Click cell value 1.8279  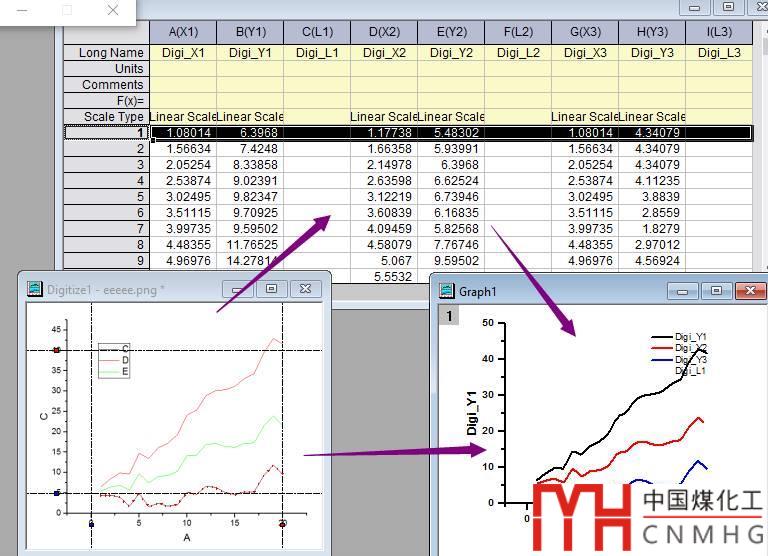pos(652,229)
